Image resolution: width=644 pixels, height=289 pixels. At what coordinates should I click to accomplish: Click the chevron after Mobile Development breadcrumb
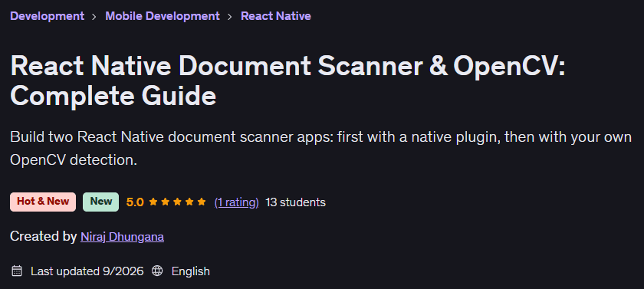(x=230, y=16)
